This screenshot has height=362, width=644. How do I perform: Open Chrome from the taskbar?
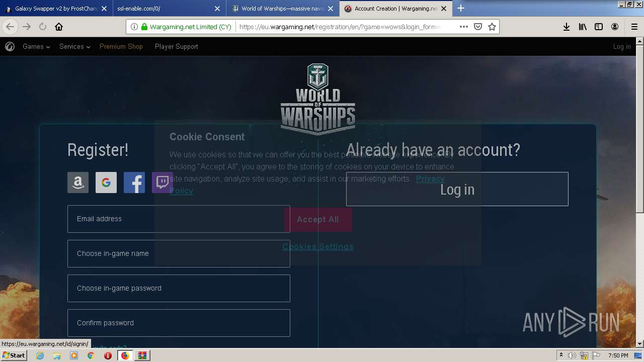(x=91, y=355)
